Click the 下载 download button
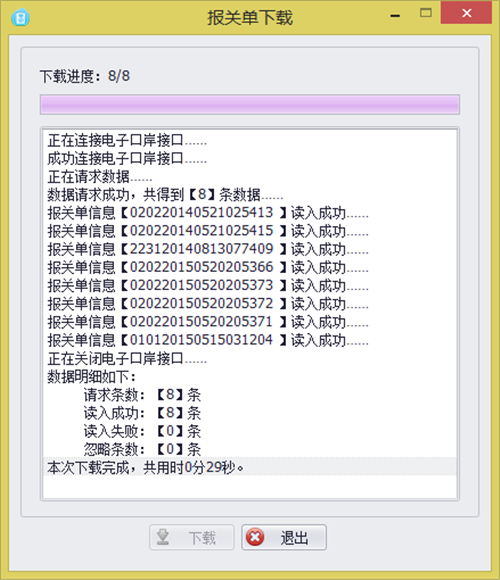The image size is (500, 580). coord(192,537)
